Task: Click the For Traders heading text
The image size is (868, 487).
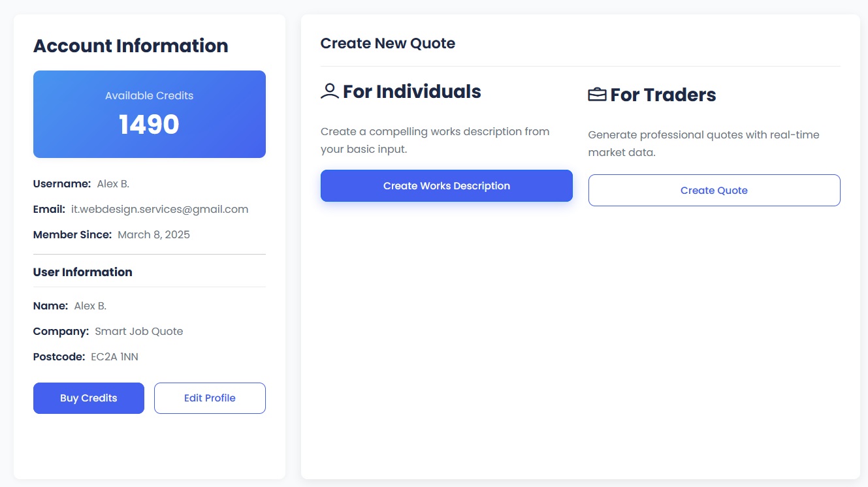Action: pyautogui.click(x=663, y=95)
